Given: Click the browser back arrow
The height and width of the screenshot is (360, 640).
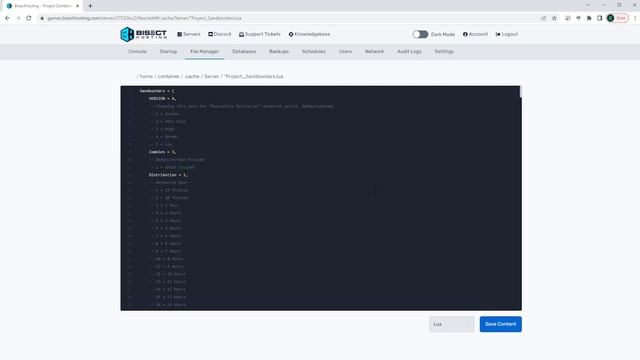Looking at the screenshot, I should 7,18.
